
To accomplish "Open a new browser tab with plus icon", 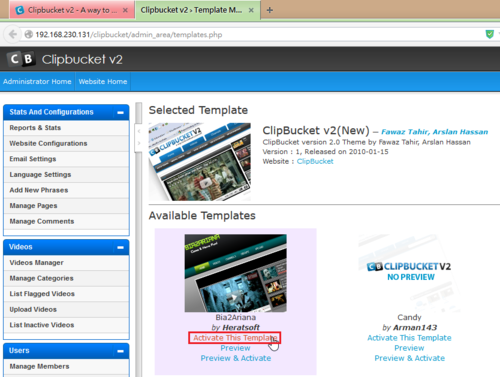I will 270,10.
